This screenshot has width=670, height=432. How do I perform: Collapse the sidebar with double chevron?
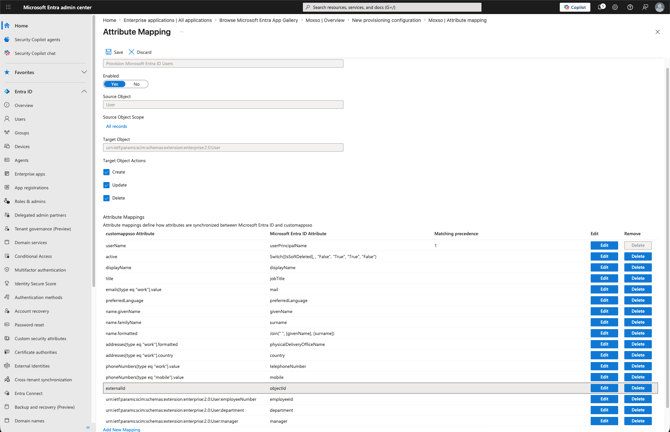pos(88,427)
